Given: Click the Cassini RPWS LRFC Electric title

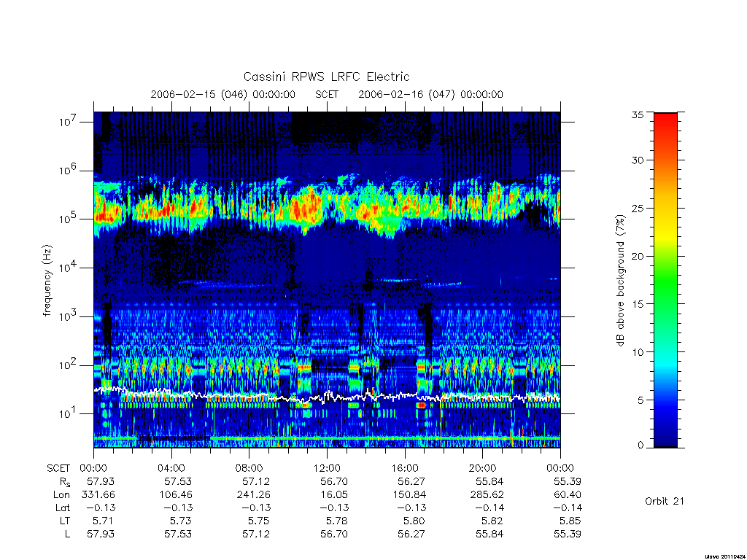Looking at the screenshot, I should 326,77.
